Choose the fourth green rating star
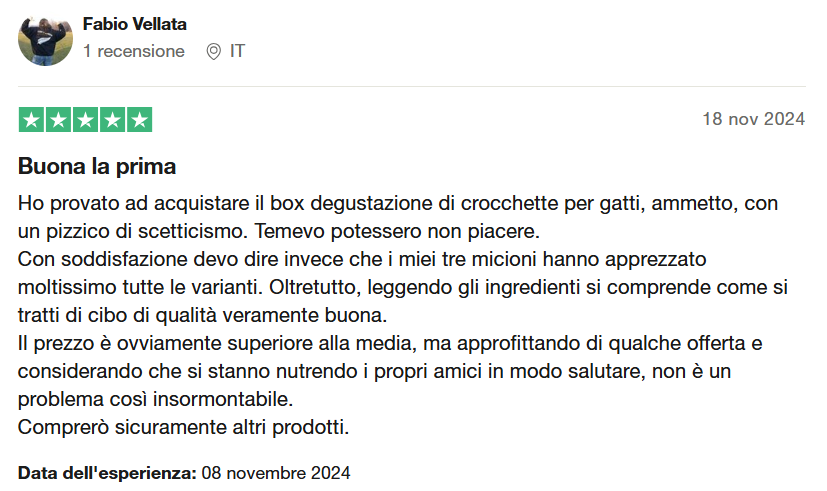 click(x=112, y=120)
